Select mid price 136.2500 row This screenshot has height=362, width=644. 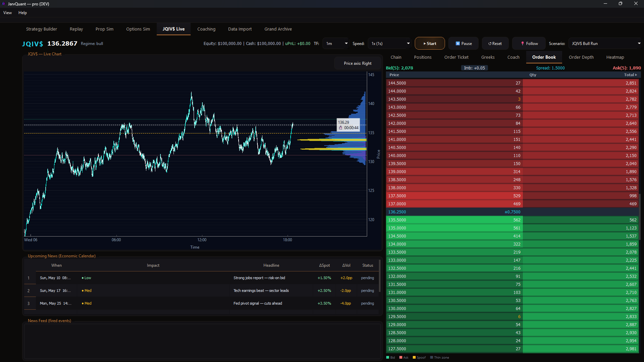(x=512, y=212)
